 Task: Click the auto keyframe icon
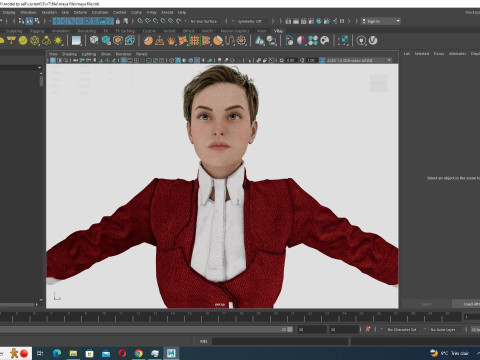(368, 329)
